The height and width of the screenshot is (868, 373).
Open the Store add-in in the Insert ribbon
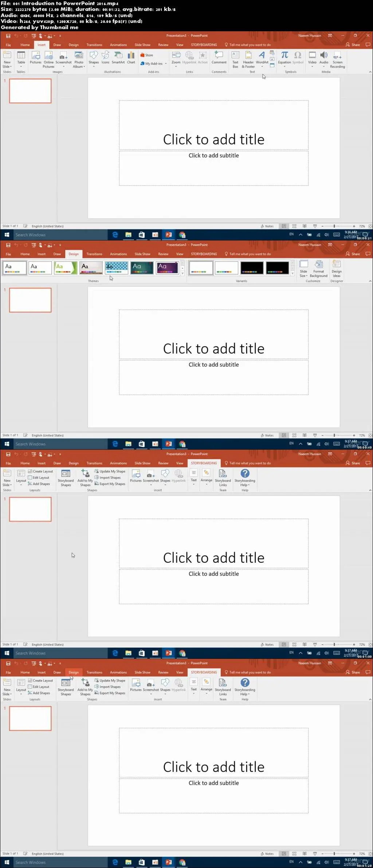[x=147, y=55]
